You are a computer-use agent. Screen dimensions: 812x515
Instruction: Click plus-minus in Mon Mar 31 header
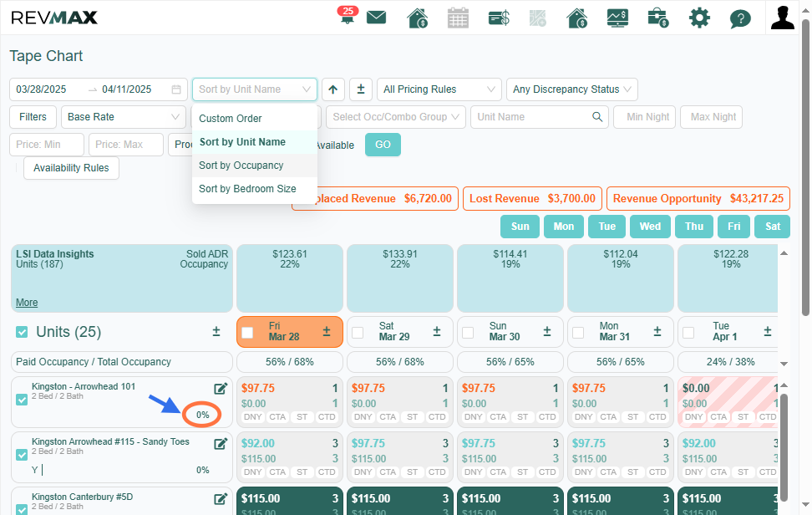point(657,332)
